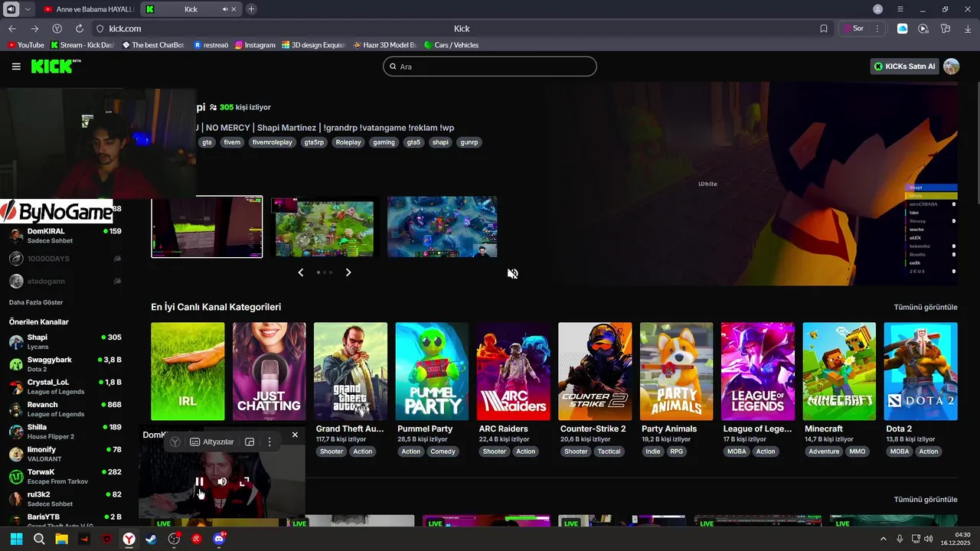The width and height of the screenshot is (980, 551).
Task: Click the fivemroleplay stream tag
Action: [x=273, y=142]
